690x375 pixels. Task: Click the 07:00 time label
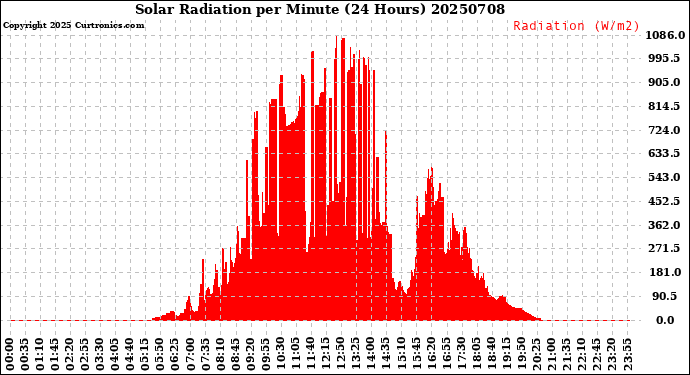[x=191, y=355]
